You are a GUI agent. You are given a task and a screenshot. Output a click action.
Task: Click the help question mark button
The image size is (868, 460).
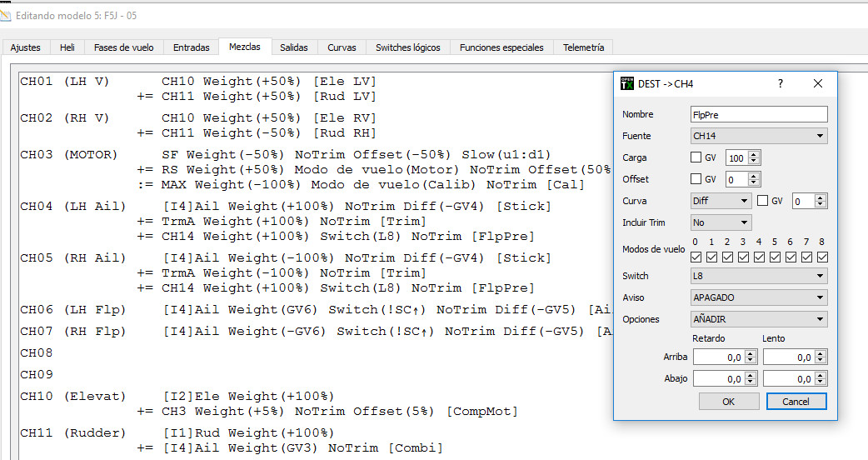coord(781,83)
